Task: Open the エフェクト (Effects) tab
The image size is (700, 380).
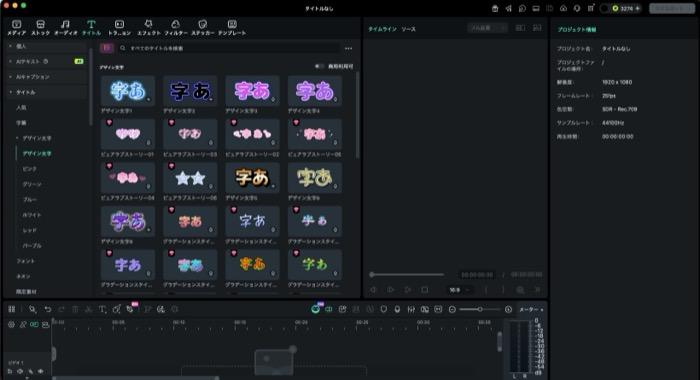Action: (148, 28)
